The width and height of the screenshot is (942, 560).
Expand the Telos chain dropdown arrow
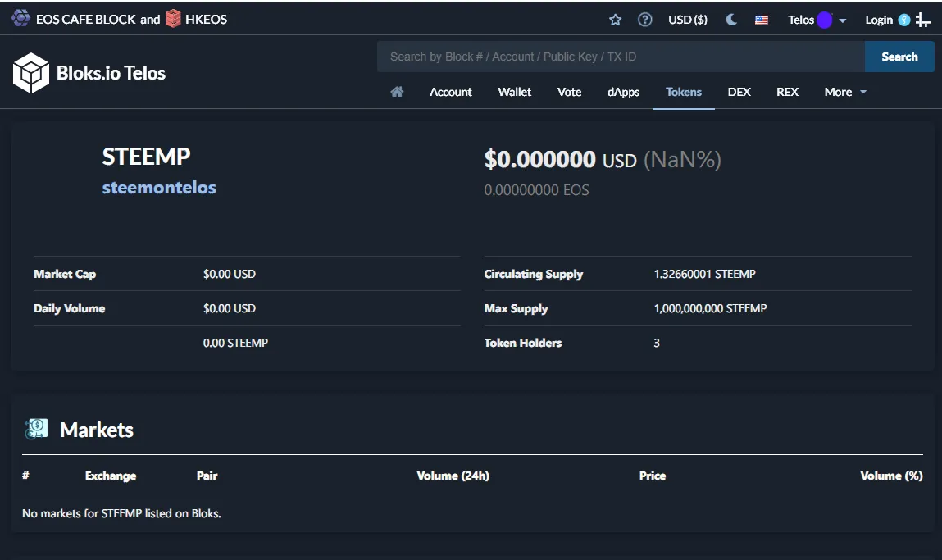point(842,20)
